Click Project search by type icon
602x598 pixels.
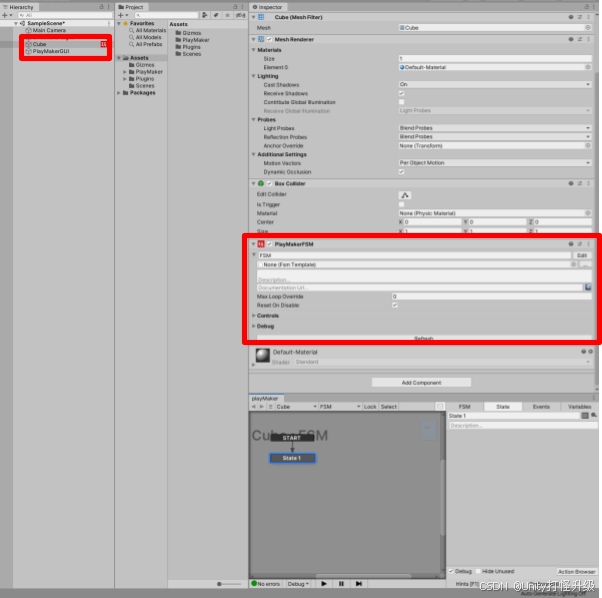click(205, 15)
